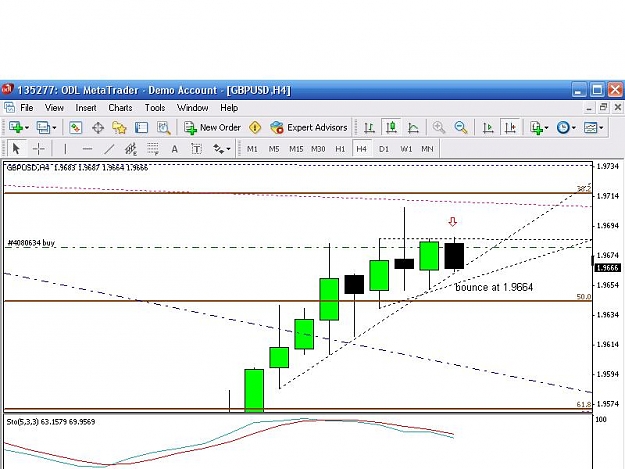Click the yellow diamond alert icon
The height and width of the screenshot is (469, 625).
[x=255, y=128]
